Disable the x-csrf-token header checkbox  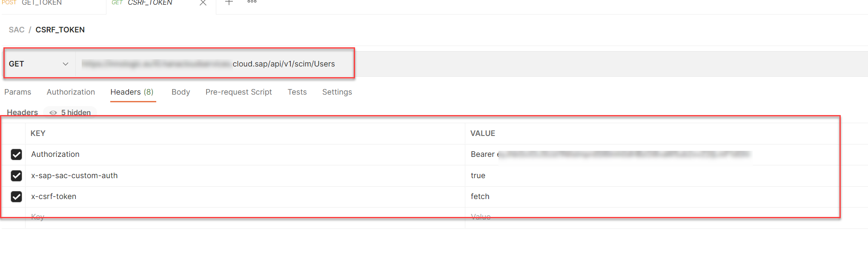17,196
